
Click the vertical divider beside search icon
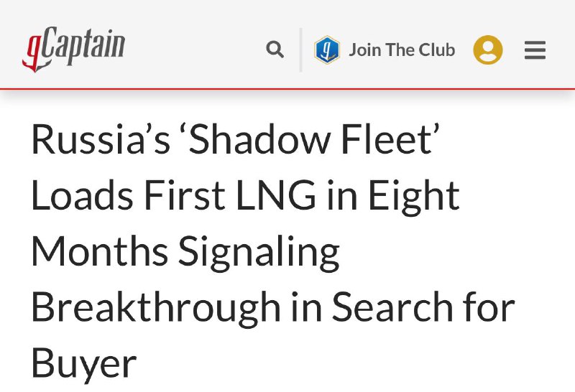click(300, 50)
